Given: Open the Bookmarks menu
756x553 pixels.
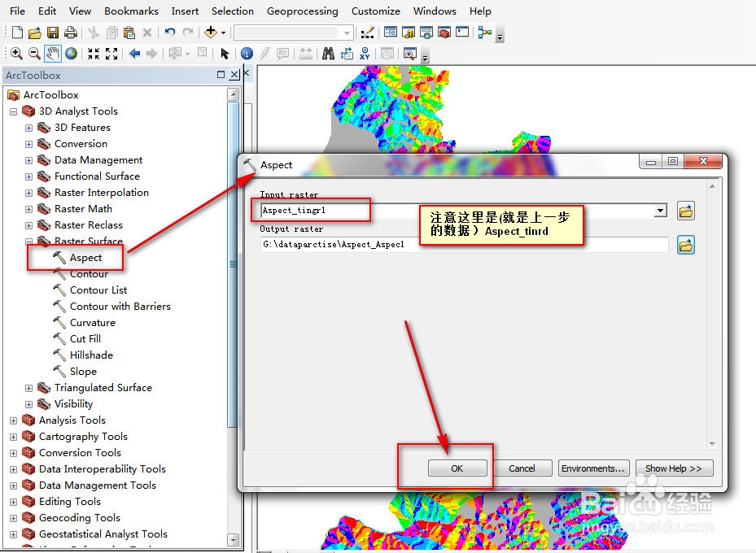Looking at the screenshot, I should pos(131,11).
